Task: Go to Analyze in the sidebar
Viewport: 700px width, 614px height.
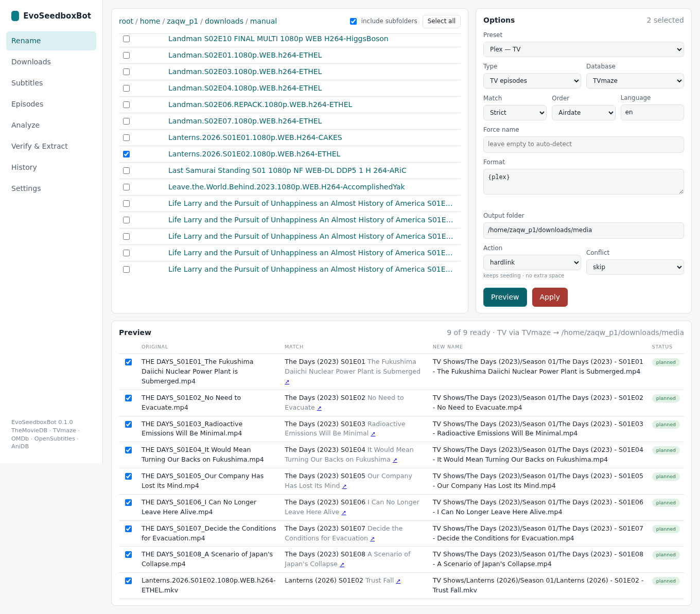Action: tap(51, 125)
